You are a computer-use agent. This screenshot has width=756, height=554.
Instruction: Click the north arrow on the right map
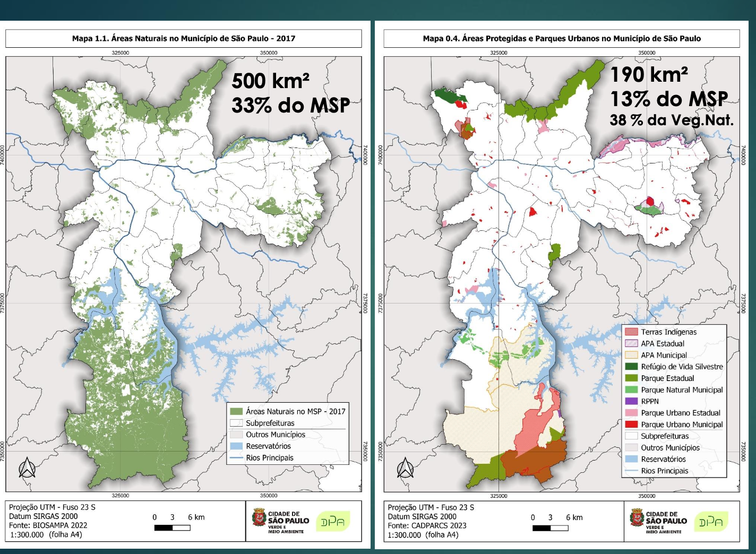[405, 468]
